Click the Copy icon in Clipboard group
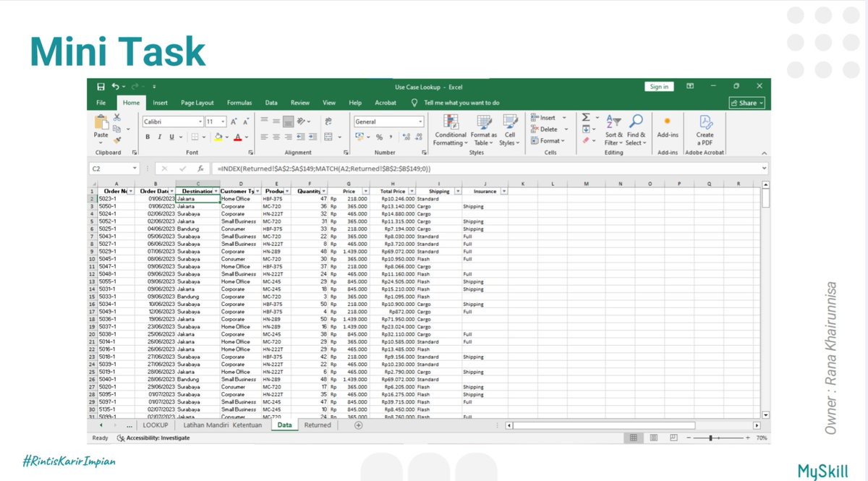868x481 pixels. point(116,128)
